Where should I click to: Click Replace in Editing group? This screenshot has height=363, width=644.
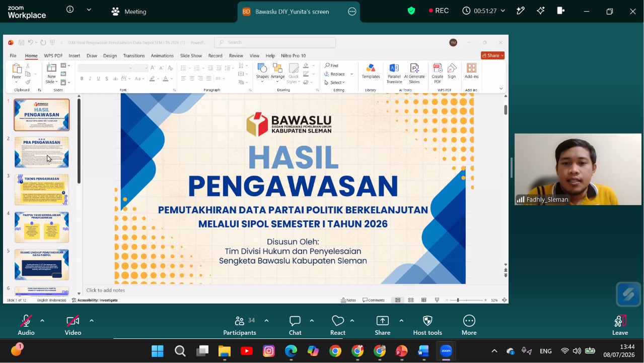(335, 74)
